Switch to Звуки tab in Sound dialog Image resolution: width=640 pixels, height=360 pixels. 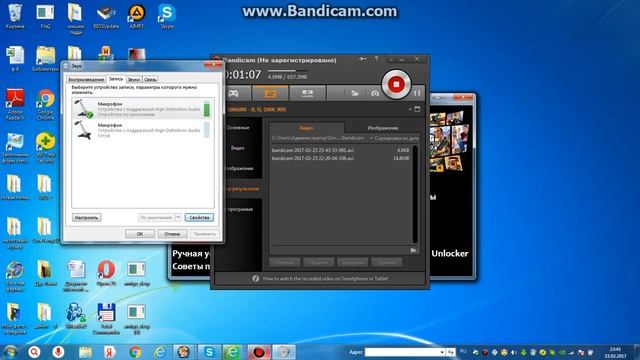click(134, 80)
